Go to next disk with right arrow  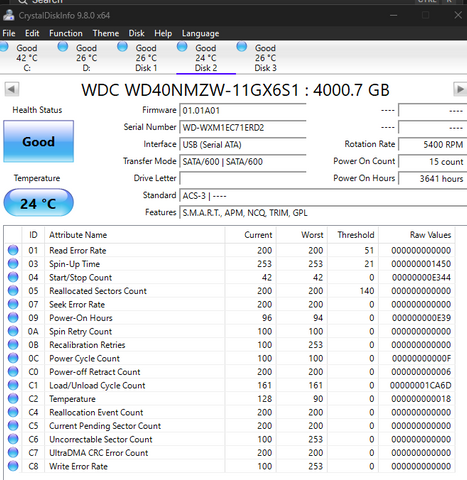460,89
